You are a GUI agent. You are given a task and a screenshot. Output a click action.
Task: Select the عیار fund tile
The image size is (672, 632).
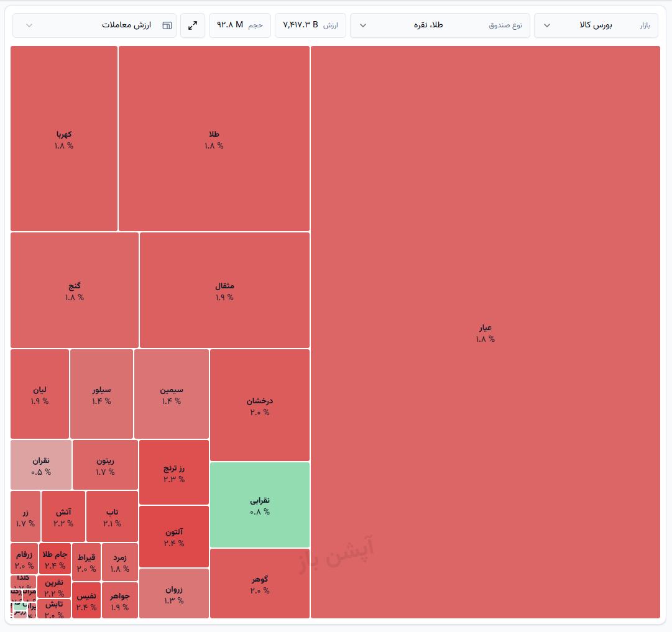tap(485, 332)
